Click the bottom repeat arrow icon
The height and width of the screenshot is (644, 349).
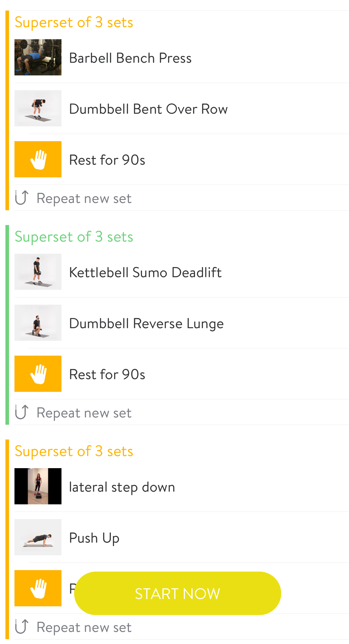click(x=22, y=627)
